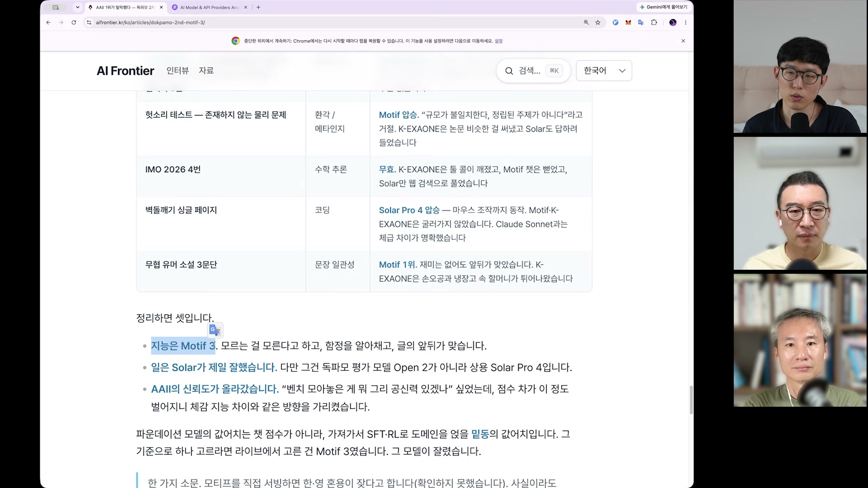
Task: Open the 설정 link in the info bar
Action: (x=499, y=41)
